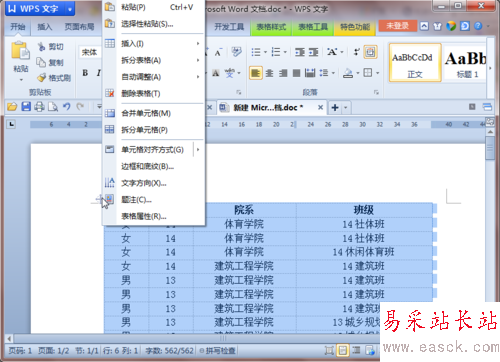Click the Cut (剪切) button
This screenshot has height=362, width=500.
(x=51, y=47)
